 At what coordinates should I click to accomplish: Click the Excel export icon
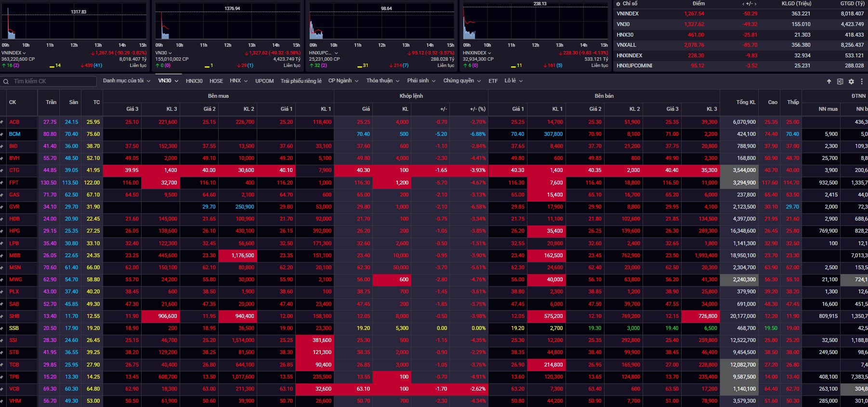click(x=840, y=81)
